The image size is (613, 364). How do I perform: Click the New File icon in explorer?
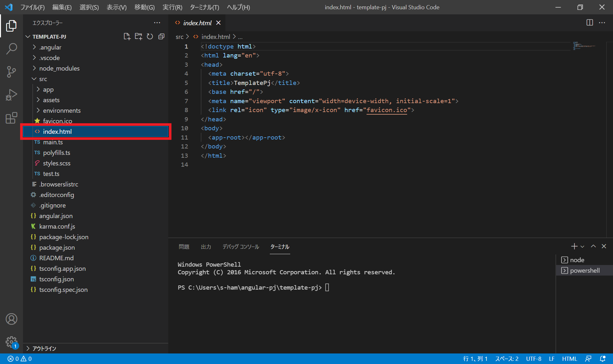pos(127,36)
